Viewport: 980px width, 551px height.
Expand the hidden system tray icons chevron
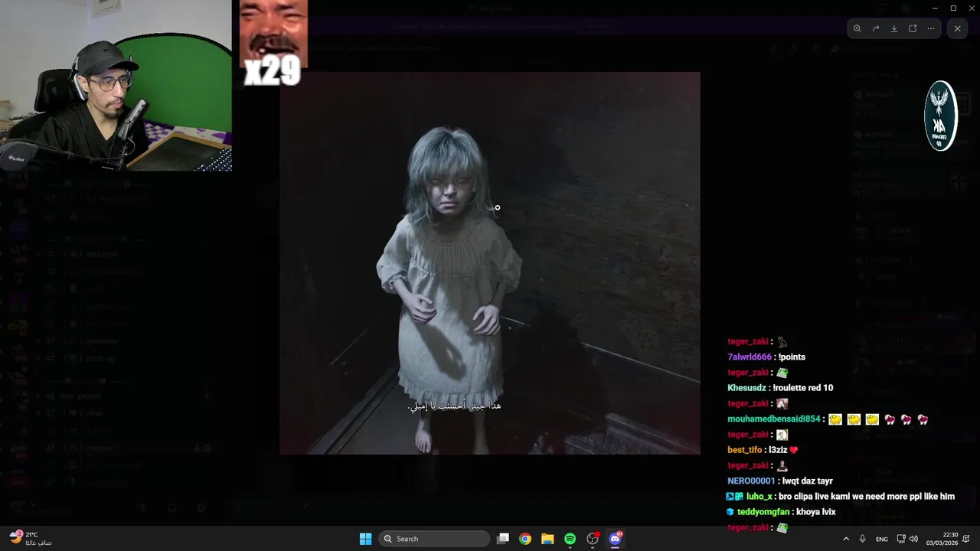click(x=846, y=539)
